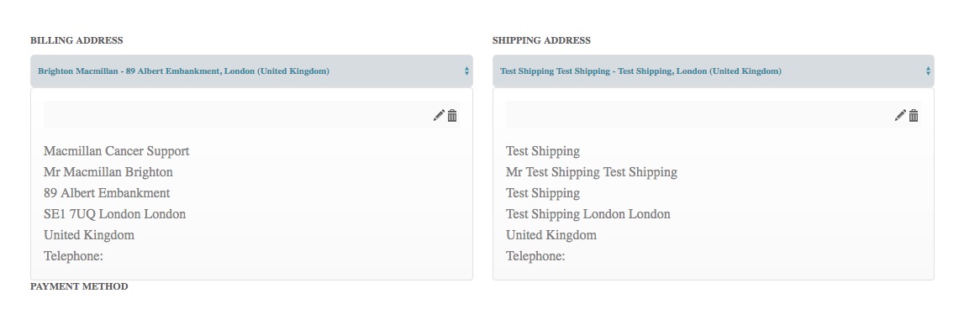Click the Mr Macmillan Brighton name line
The width and height of the screenshot is (980, 309).
pyautogui.click(x=108, y=171)
